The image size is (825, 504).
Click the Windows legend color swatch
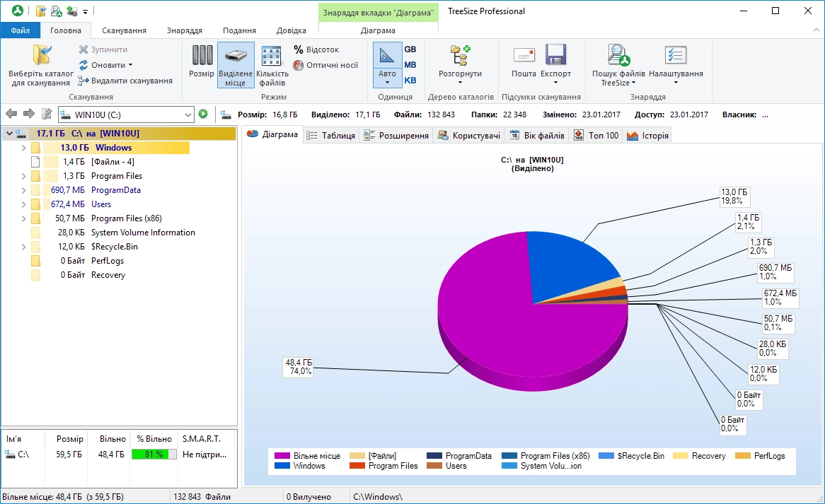[x=282, y=466]
